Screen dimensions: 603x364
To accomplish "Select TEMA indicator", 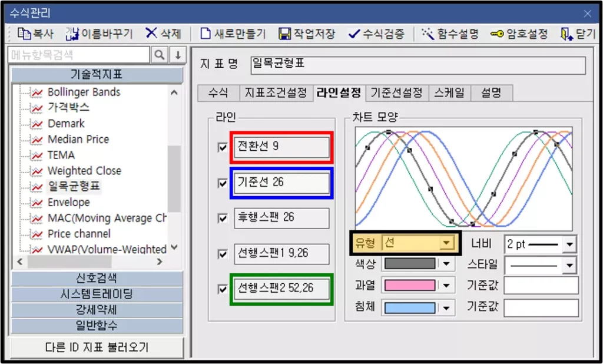I will (61, 155).
